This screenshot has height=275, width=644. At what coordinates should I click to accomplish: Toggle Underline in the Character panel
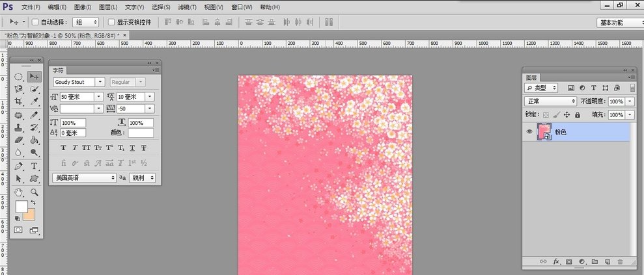132,148
